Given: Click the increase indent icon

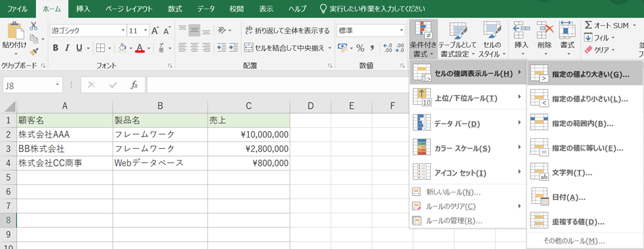Looking at the screenshot, I should 233,47.
